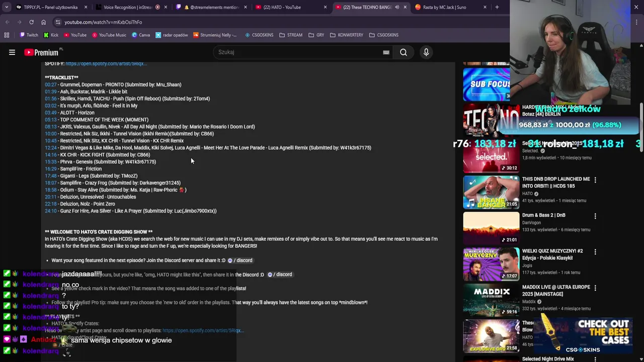This screenshot has height=362, width=644.
Task: Open the THIS DNB DROP video thumbnail
Action: pyautogui.click(x=491, y=192)
